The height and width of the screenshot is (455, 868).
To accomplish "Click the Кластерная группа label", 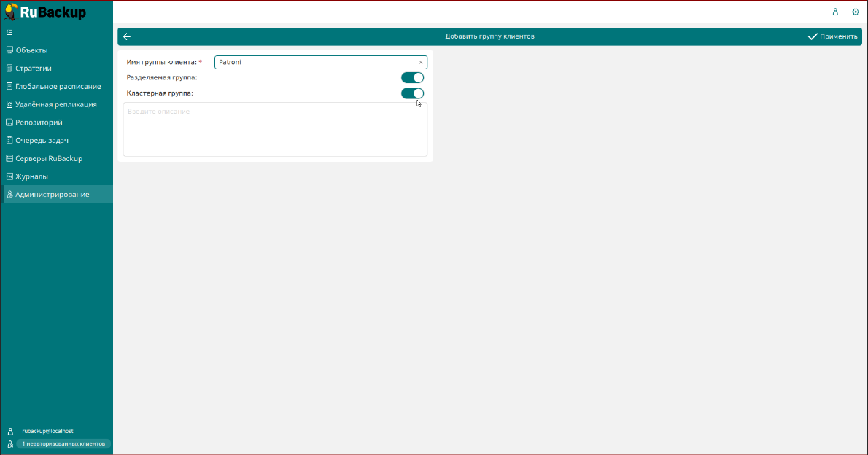I will pos(160,93).
